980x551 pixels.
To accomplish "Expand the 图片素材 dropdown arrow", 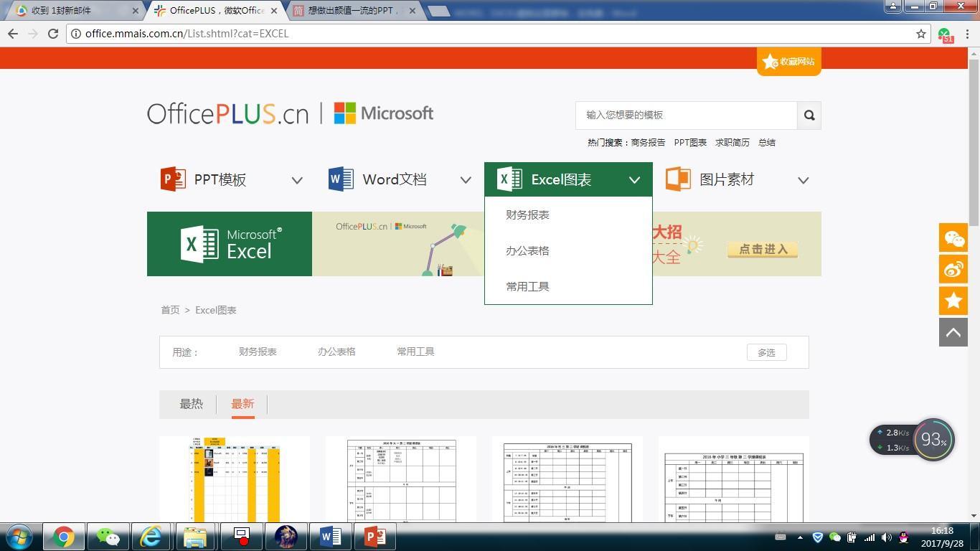I will 803,180.
